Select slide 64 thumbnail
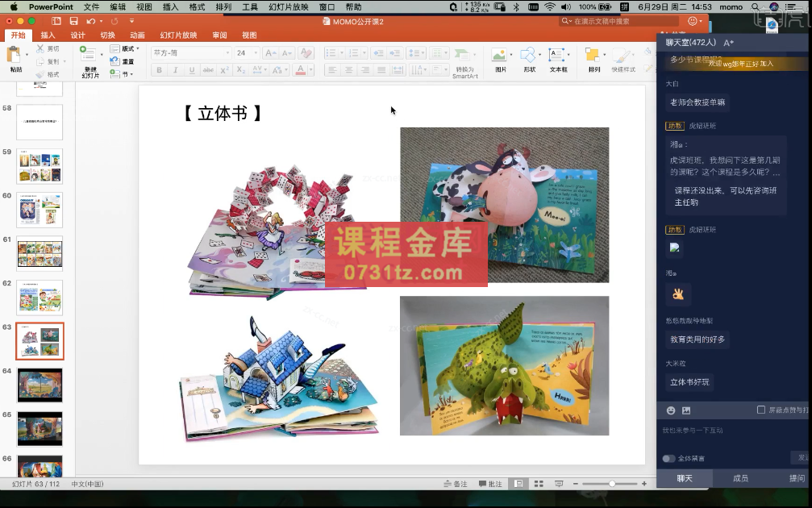Viewport: 812px width, 508px height. [40, 385]
